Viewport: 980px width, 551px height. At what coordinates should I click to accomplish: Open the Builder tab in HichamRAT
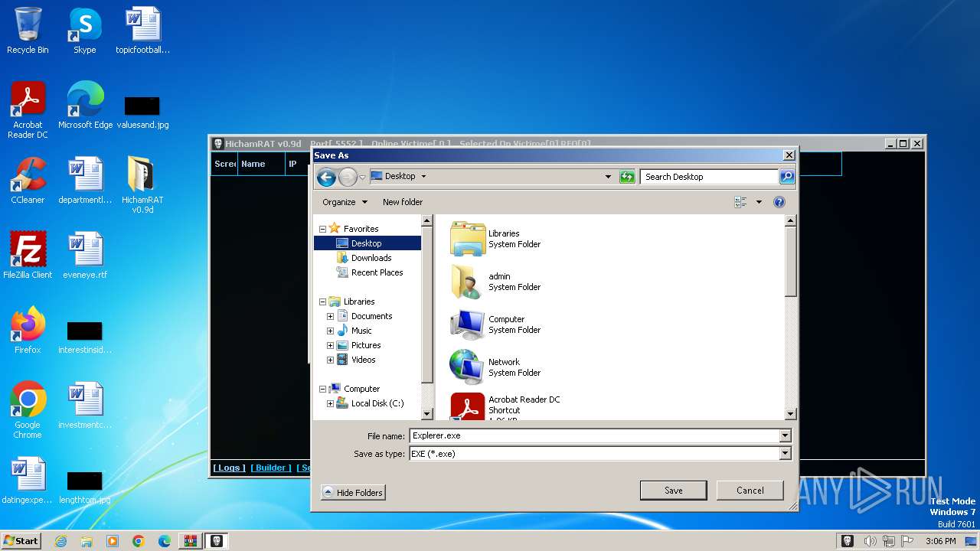[271, 468]
